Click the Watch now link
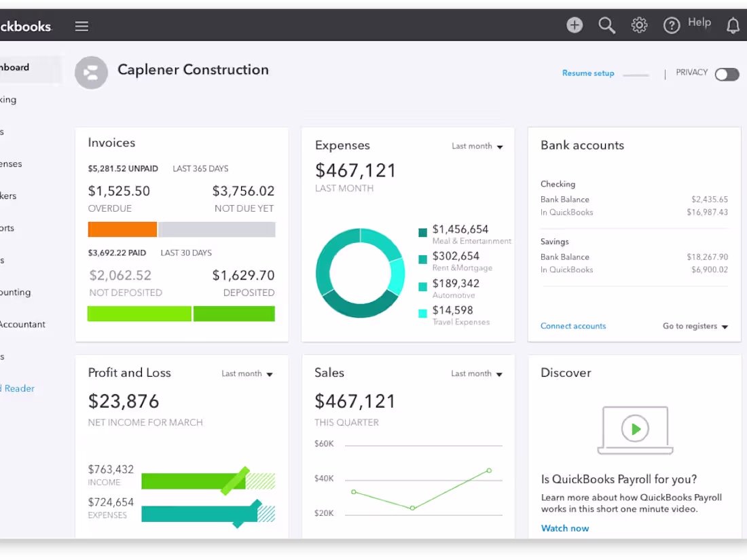The height and width of the screenshot is (560, 747). click(x=565, y=528)
